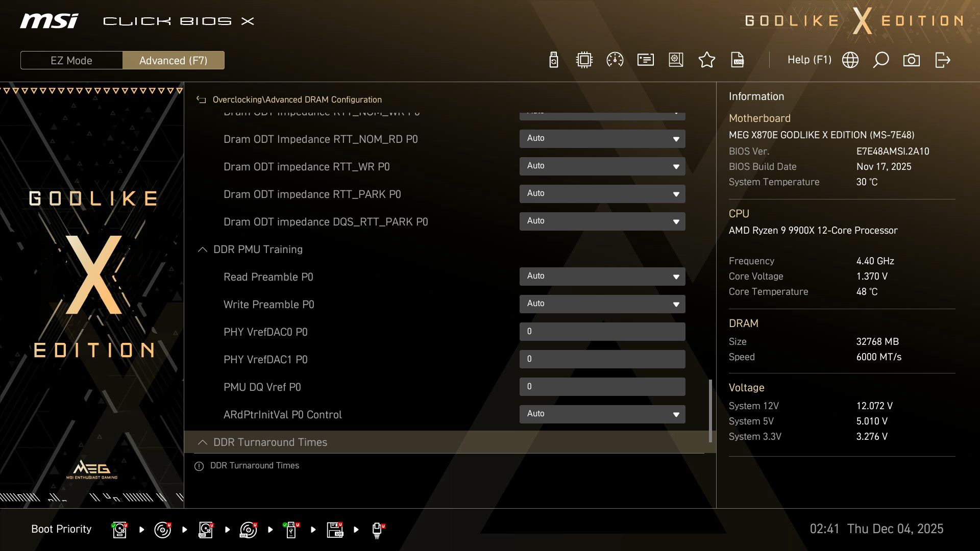Expand the DDR Turnaround Times section
The image size is (980, 551).
coord(202,442)
